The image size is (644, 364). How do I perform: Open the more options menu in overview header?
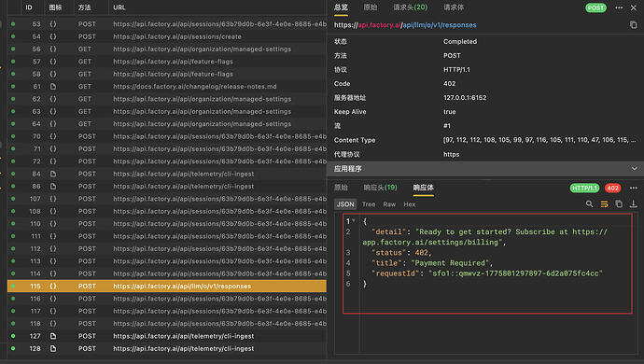pos(619,7)
